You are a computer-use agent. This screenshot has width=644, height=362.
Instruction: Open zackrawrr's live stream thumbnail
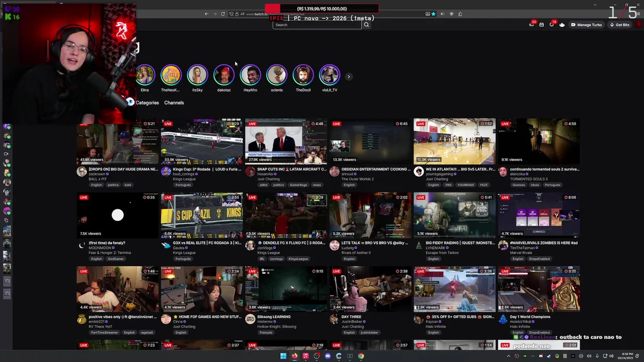(x=117, y=141)
